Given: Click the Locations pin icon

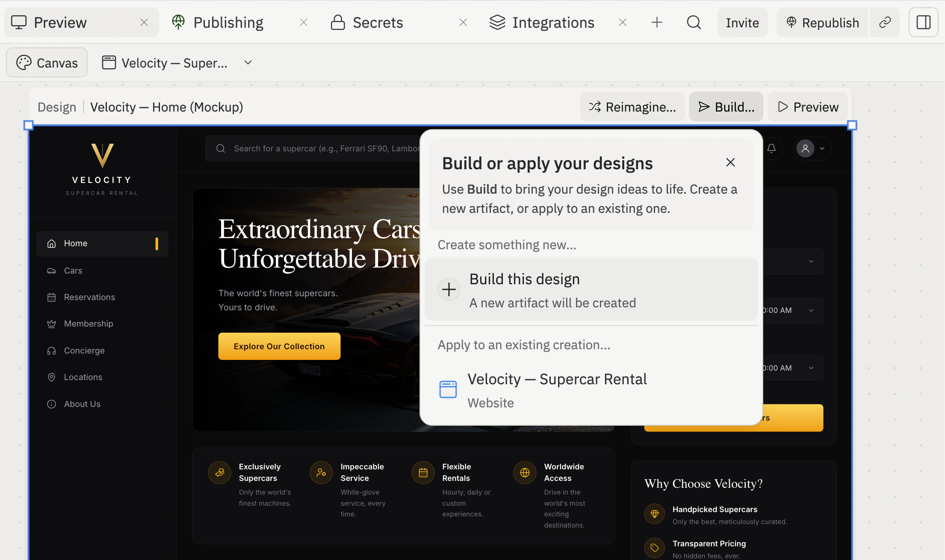Looking at the screenshot, I should (x=51, y=377).
